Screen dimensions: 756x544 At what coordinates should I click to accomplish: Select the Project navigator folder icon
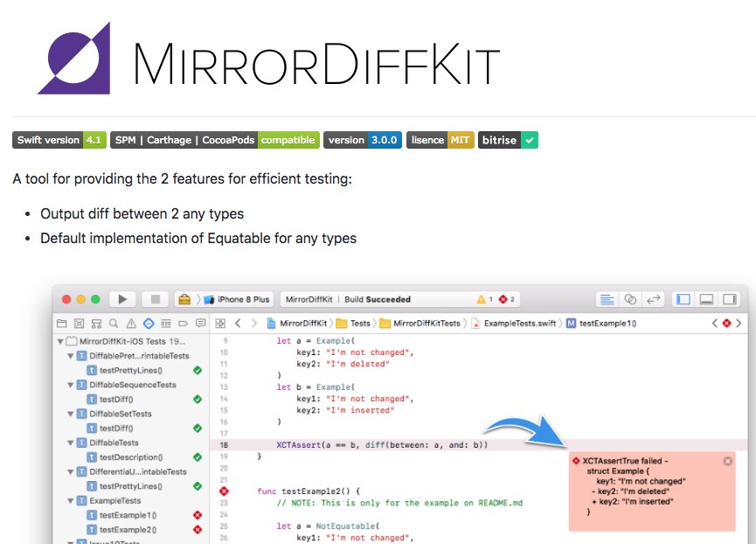pyautogui.click(x=63, y=324)
